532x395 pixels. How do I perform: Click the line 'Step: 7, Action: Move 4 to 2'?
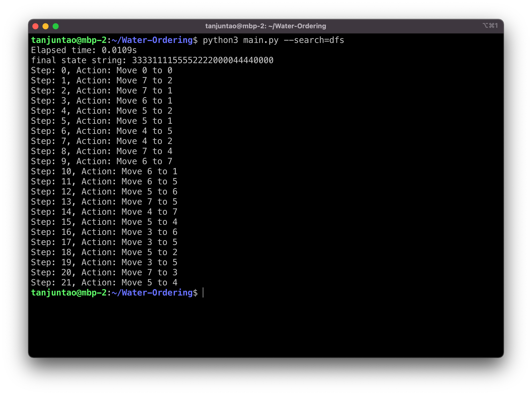[x=101, y=141]
